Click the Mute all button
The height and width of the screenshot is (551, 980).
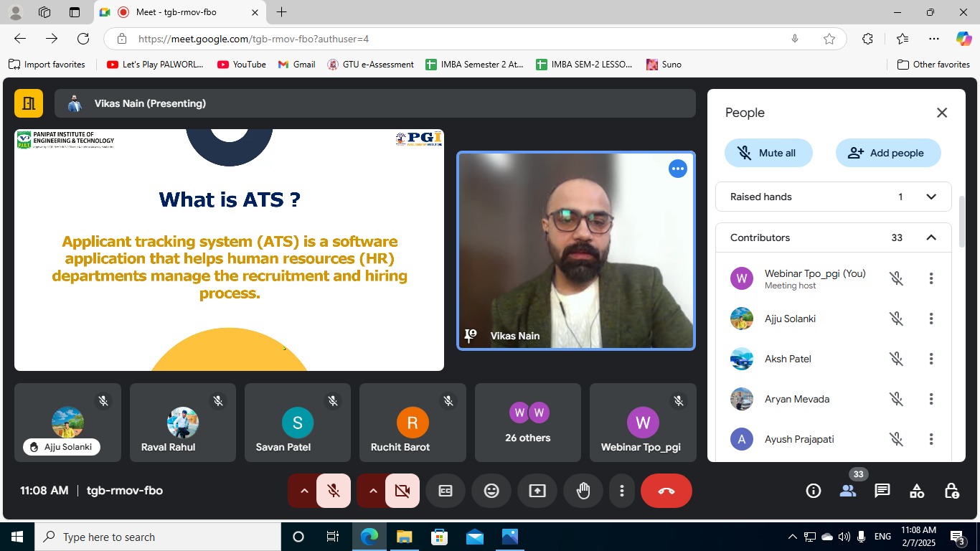(x=768, y=153)
